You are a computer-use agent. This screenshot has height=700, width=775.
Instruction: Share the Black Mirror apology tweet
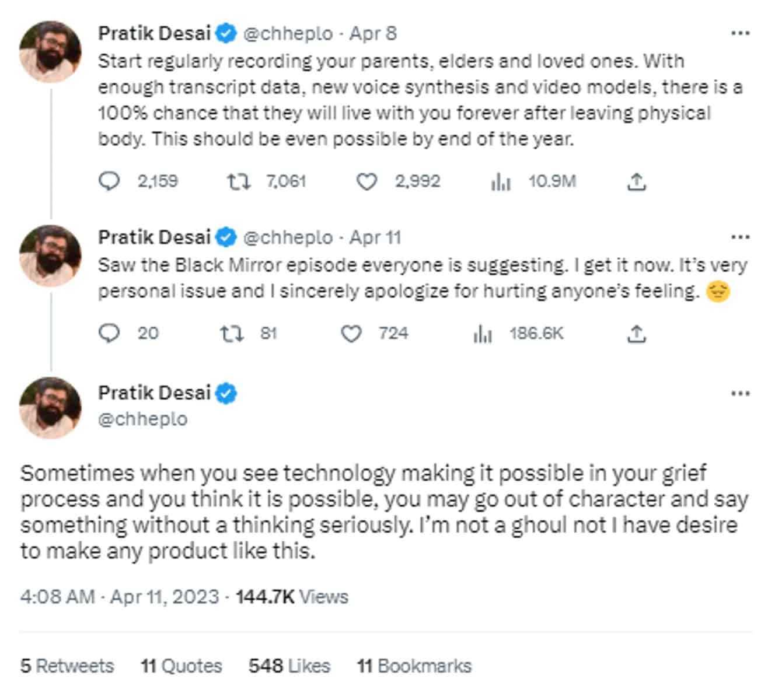pos(636,334)
